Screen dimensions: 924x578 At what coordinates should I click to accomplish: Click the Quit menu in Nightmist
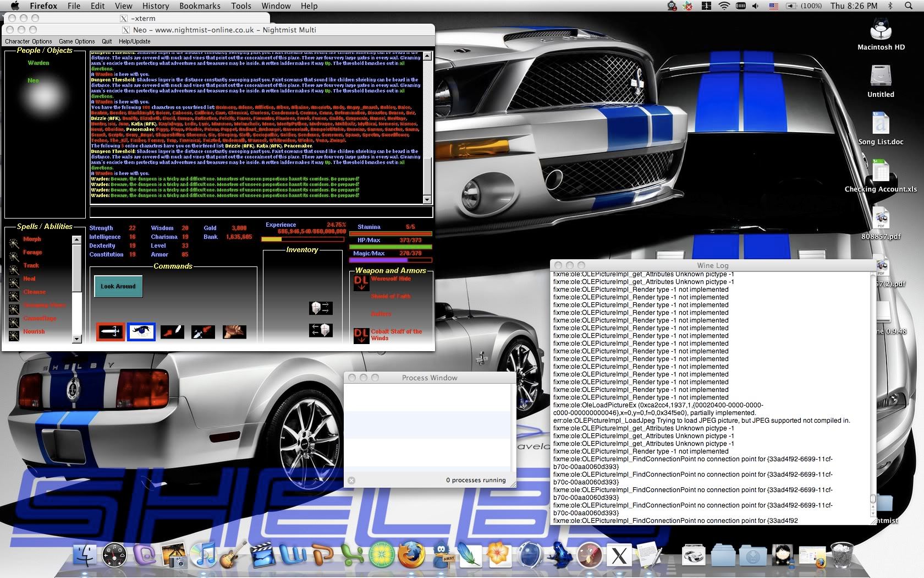click(x=107, y=41)
